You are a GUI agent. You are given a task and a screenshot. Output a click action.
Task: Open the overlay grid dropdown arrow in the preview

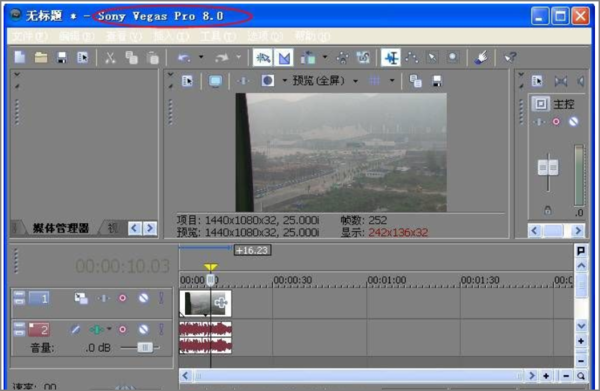click(391, 81)
